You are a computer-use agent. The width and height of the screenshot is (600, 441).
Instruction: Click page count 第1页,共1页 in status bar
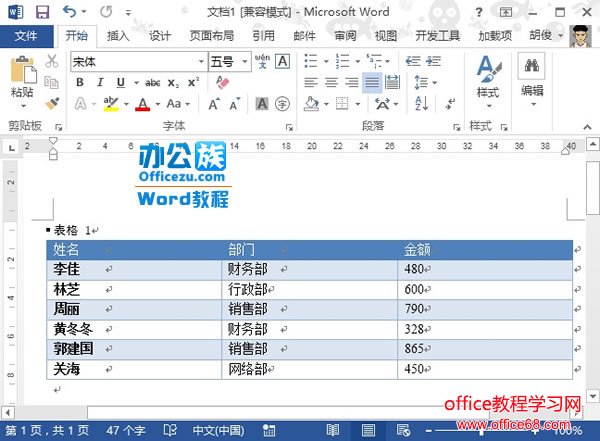click(x=47, y=431)
